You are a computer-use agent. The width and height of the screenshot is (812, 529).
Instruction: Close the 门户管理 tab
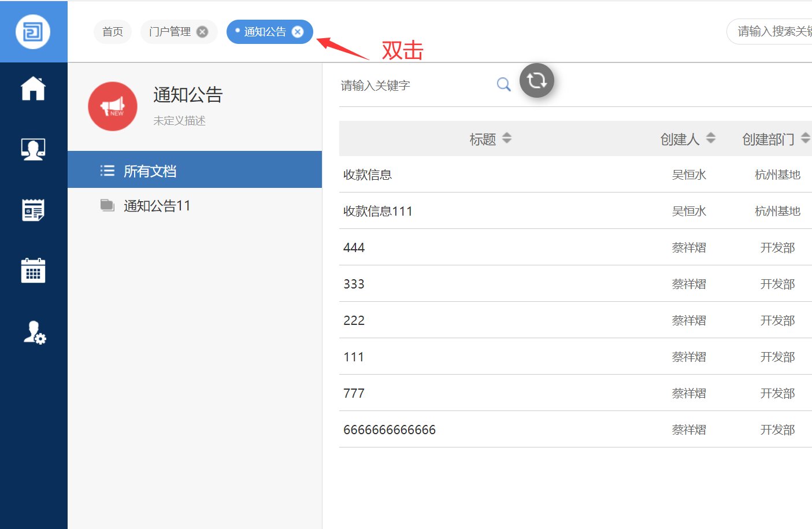pyautogui.click(x=202, y=32)
